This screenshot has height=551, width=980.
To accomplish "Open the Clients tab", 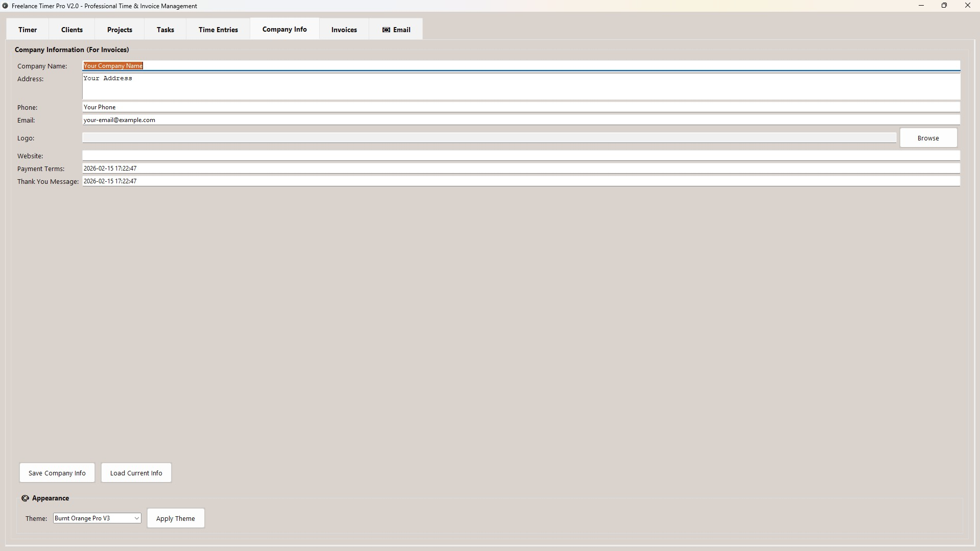I will pos(72,30).
